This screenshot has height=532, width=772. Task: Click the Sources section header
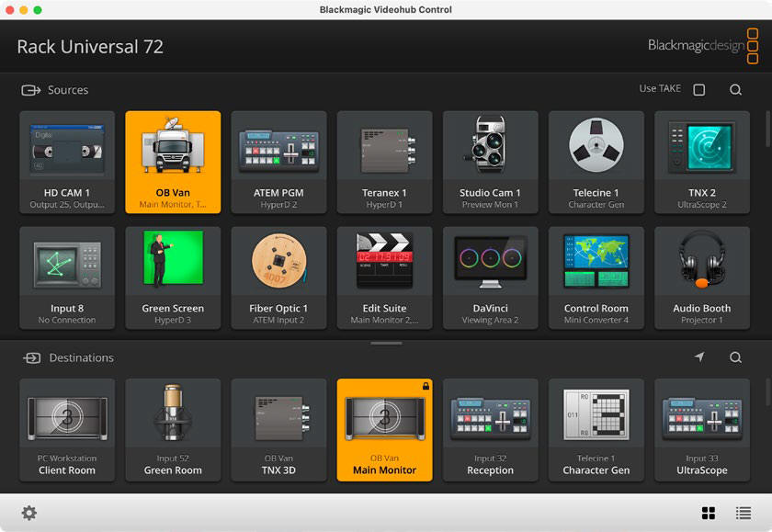click(54, 90)
